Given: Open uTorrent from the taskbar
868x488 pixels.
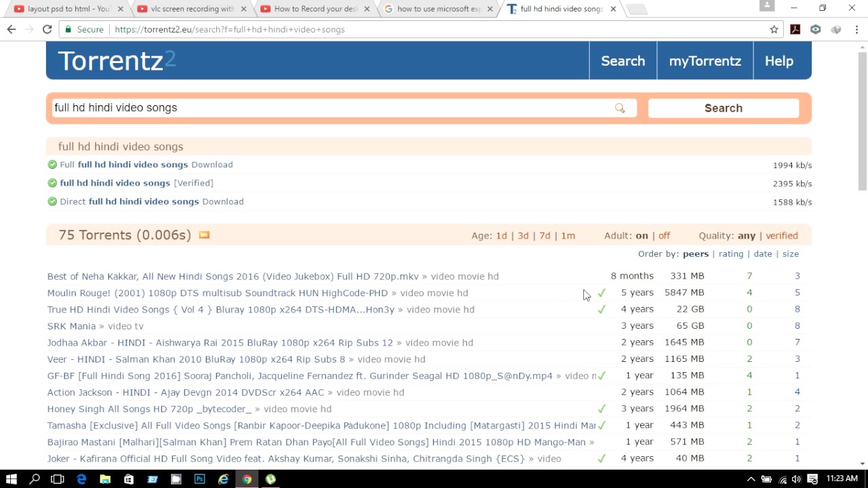Looking at the screenshot, I should coord(271,479).
